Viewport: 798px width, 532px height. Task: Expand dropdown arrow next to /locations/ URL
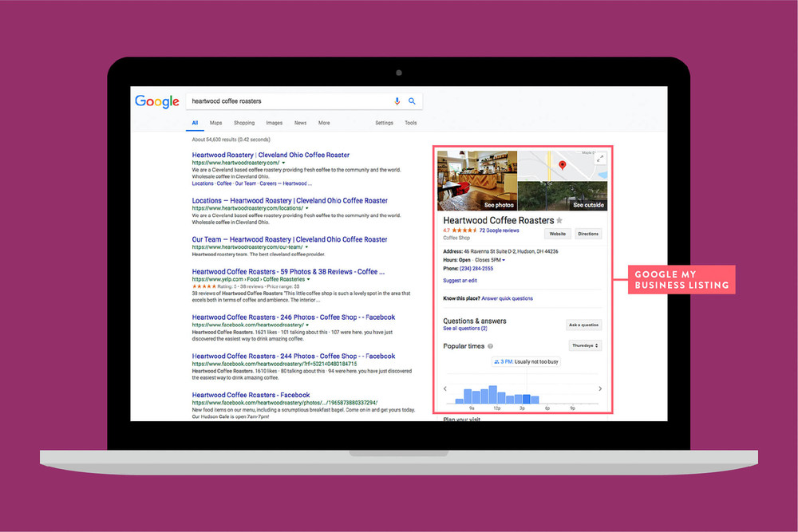coord(307,208)
